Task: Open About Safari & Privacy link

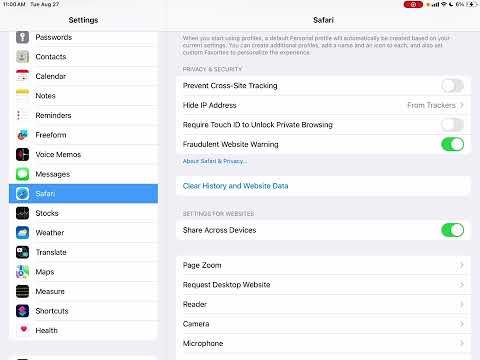Action: pyautogui.click(x=215, y=161)
